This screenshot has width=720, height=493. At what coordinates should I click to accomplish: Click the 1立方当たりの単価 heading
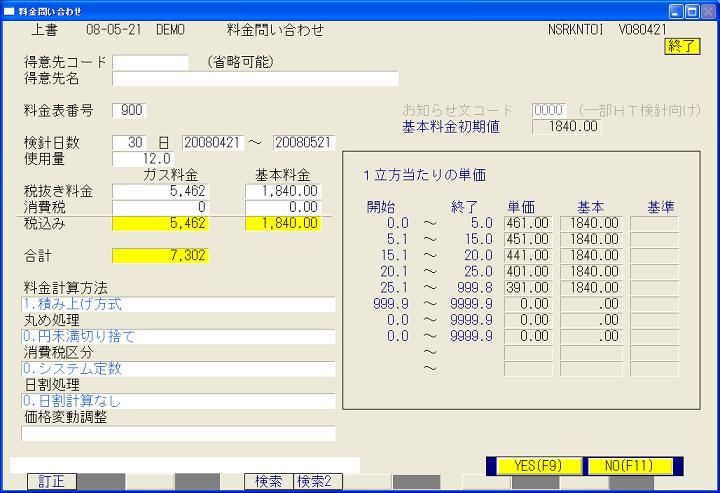tap(424, 175)
